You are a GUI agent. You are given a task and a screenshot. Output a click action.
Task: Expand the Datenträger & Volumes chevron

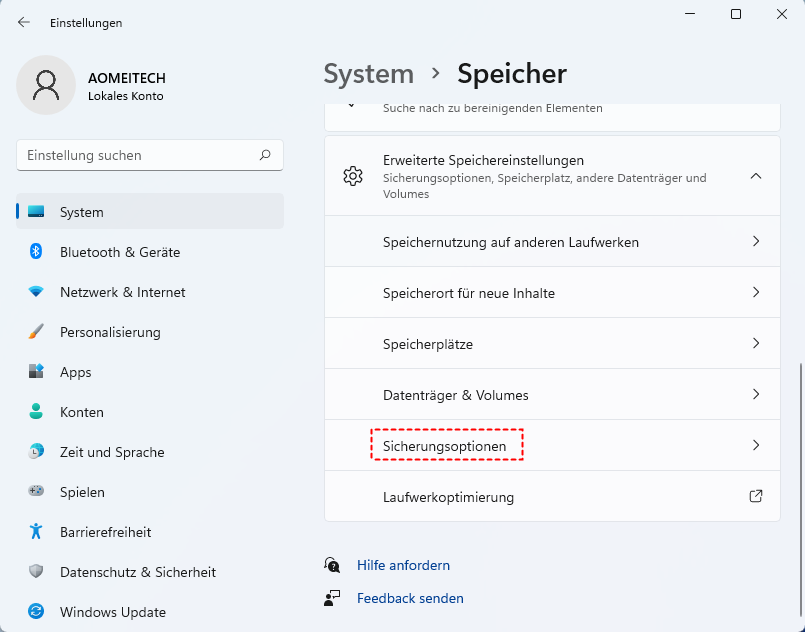point(756,395)
